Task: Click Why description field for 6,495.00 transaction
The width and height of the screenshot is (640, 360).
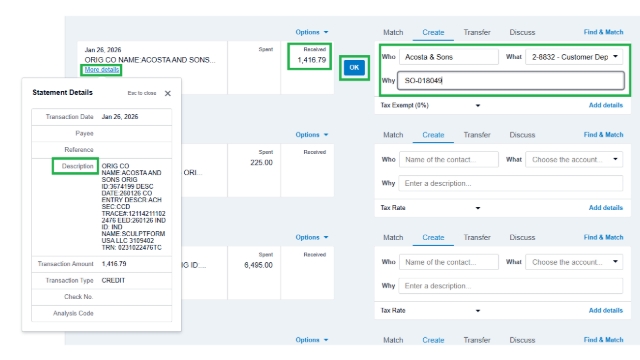Action: click(511, 286)
